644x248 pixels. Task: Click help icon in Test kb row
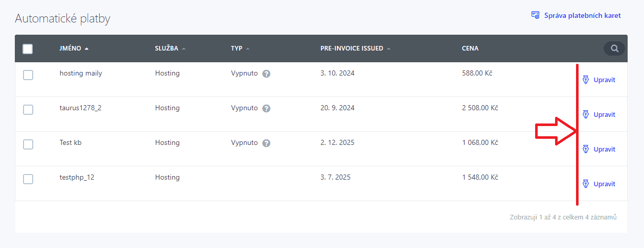(266, 143)
